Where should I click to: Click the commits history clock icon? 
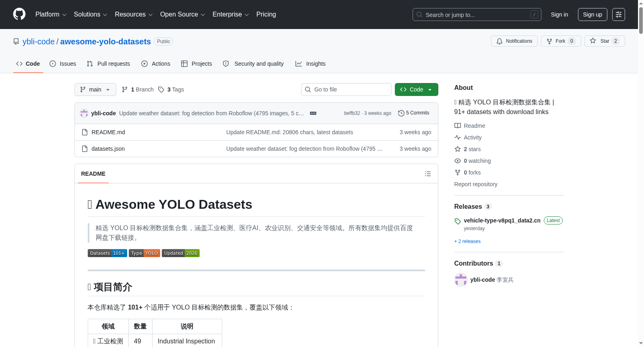pyautogui.click(x=401, y=113)
